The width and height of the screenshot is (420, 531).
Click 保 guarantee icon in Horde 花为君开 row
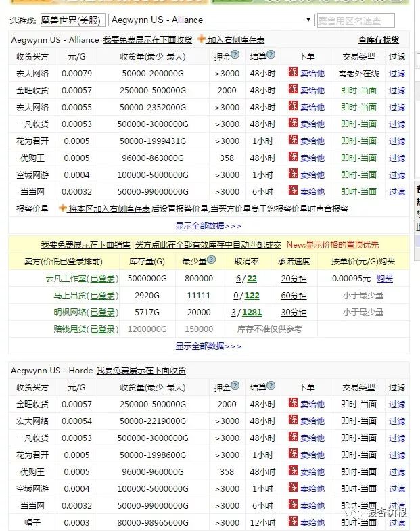(x=293, y=453)
